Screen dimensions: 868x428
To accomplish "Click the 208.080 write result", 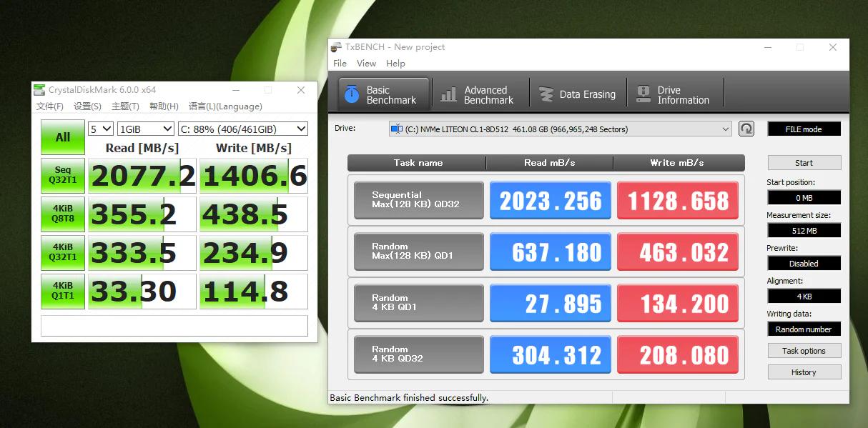I will tap(678, 354).
